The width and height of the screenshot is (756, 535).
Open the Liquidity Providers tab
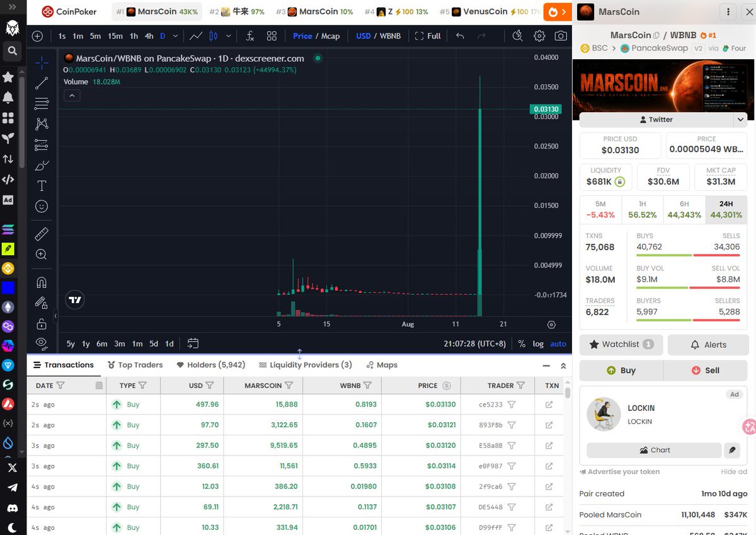pos(306,365)
